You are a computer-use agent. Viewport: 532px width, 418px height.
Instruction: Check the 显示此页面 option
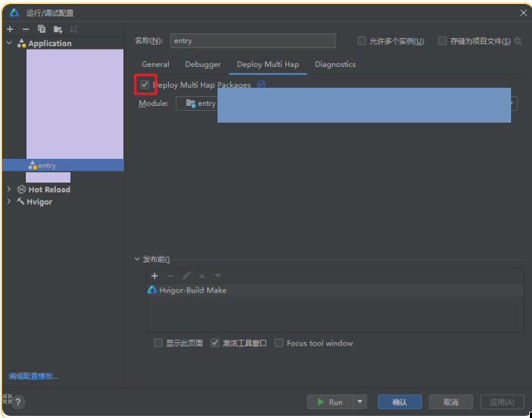pos(158,343)
